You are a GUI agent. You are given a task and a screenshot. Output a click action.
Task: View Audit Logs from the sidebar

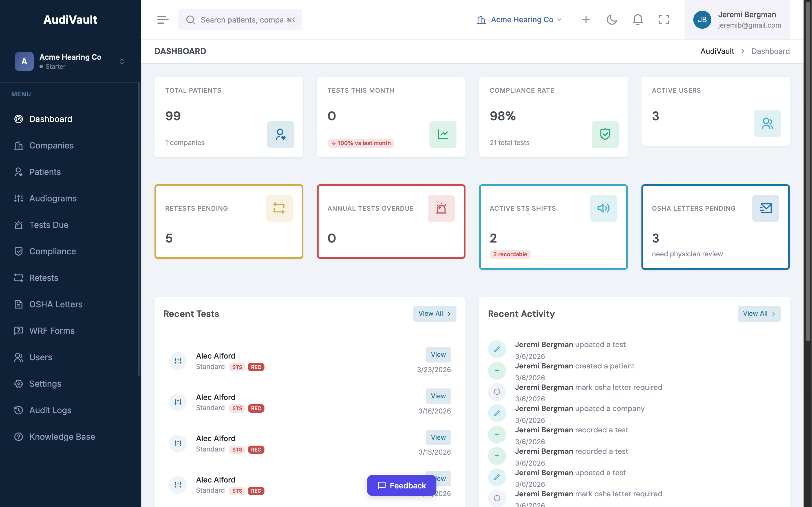pos(50,410)
